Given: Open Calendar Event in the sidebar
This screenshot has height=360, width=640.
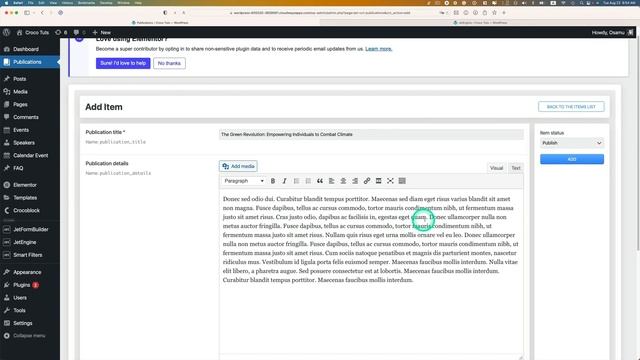Looking at the screenshot, I should pyautogui.click(x=30, y=155).
